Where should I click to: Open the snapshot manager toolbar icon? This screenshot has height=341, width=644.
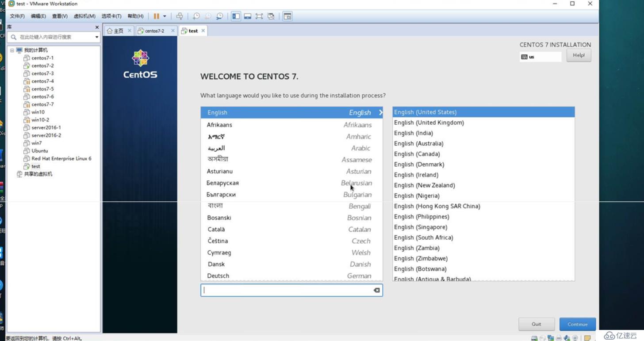(220, 16)
